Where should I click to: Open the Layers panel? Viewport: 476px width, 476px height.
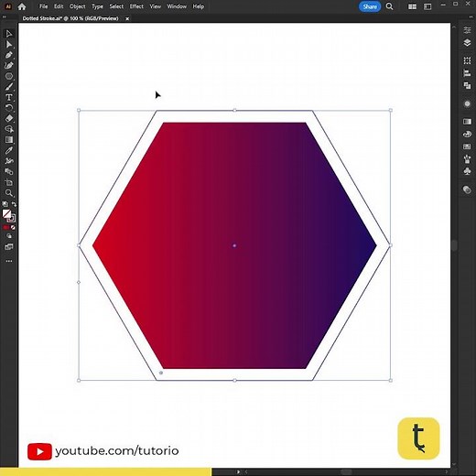(x=467, y=43)
